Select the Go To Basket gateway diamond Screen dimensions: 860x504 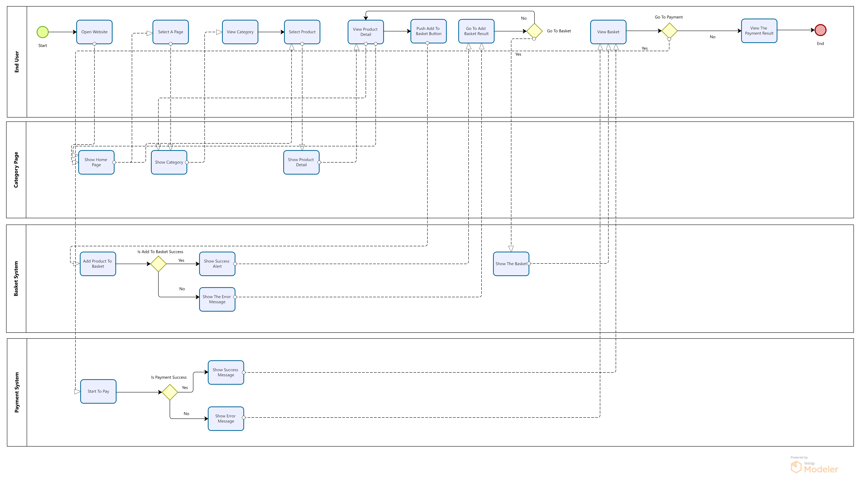[534, 31]
